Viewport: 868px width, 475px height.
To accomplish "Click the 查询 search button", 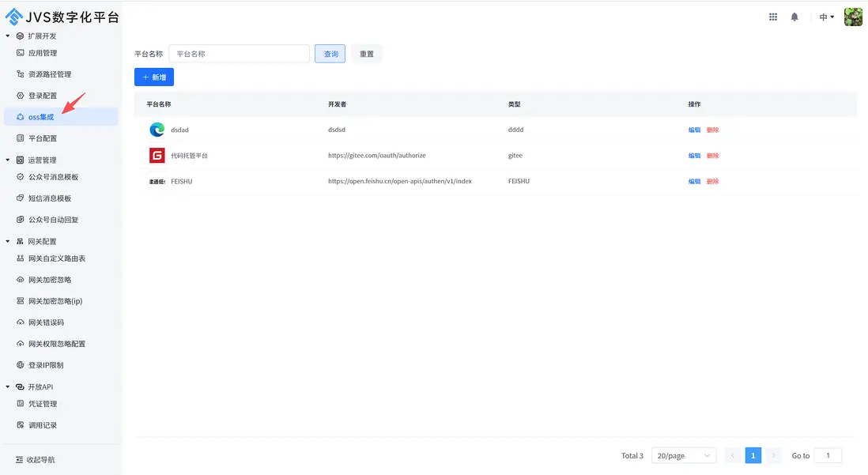I will (330, 54).
